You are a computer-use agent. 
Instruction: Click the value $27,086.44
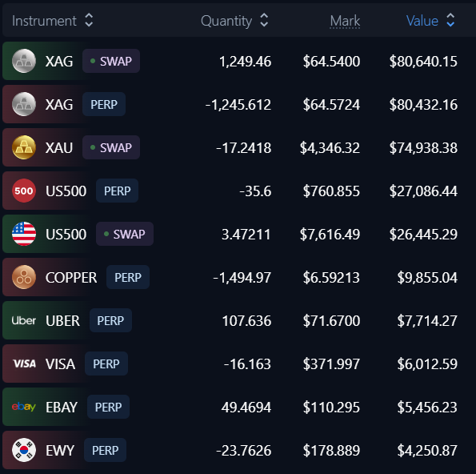click(423, 191)
